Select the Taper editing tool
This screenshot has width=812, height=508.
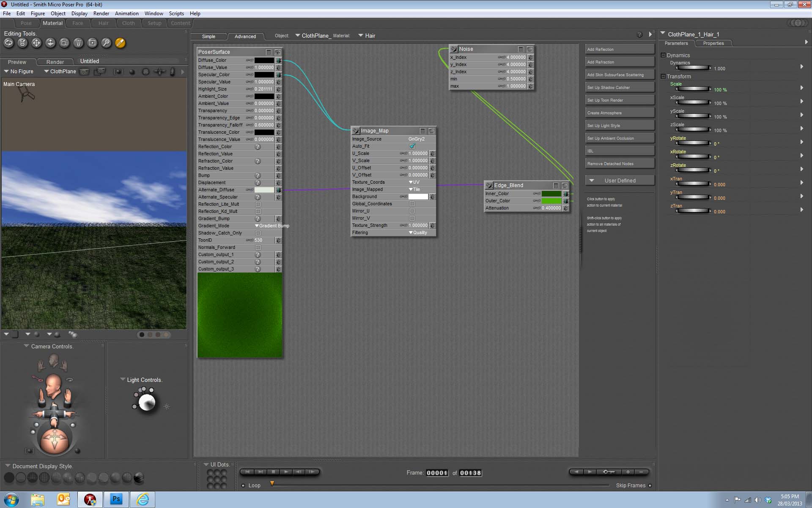pyautogui.click(x=78, y=43)
